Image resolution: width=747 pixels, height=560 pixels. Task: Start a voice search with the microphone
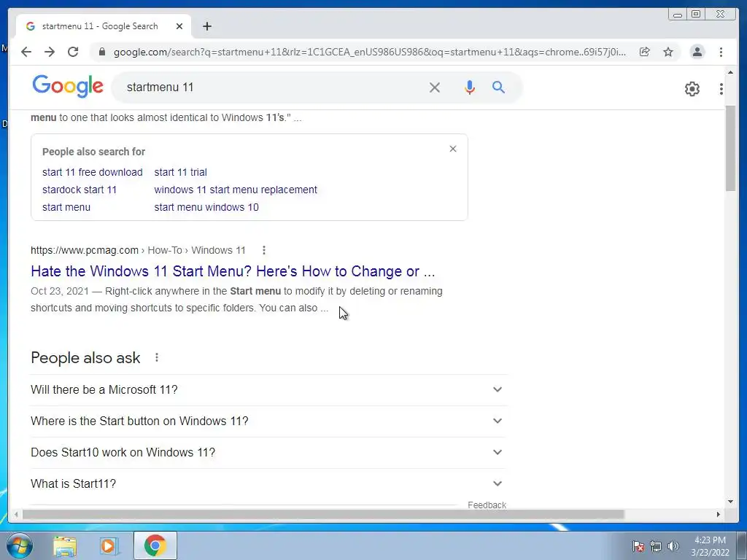(469, 87)
